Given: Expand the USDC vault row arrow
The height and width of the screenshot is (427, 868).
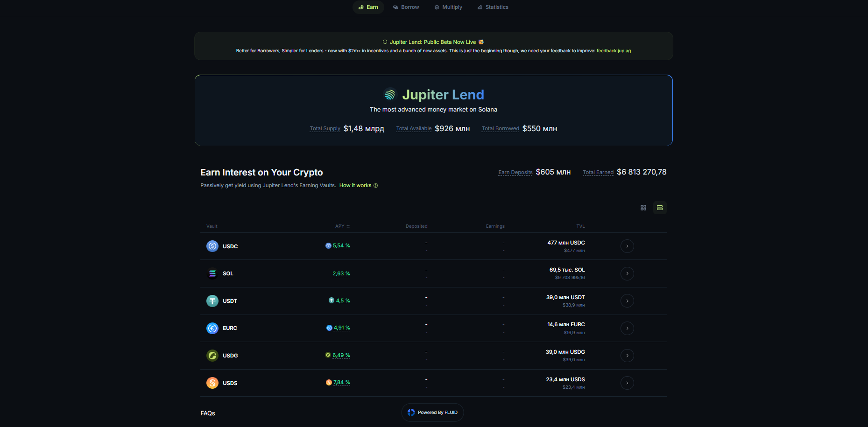Looking at the screenshot, I should pos(627,246).
